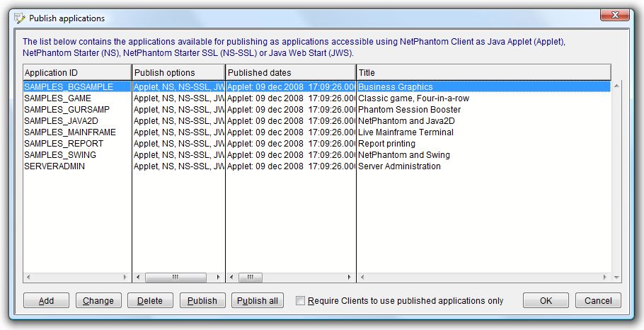Click published date cell for SERVERADMIN row
Screen dimensions: 644x330
291,166
